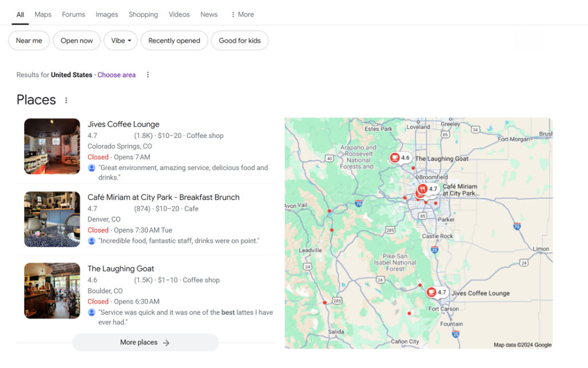Switch to the News tab
The height and width of the screenshot is (368, 588).
(208, 14)
